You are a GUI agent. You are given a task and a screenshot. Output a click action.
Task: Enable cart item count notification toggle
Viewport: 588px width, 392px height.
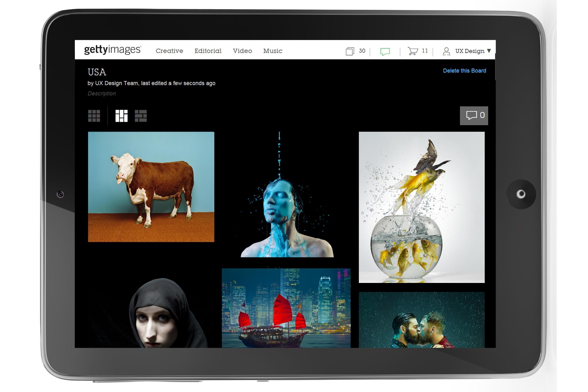(x=418, y=51)
